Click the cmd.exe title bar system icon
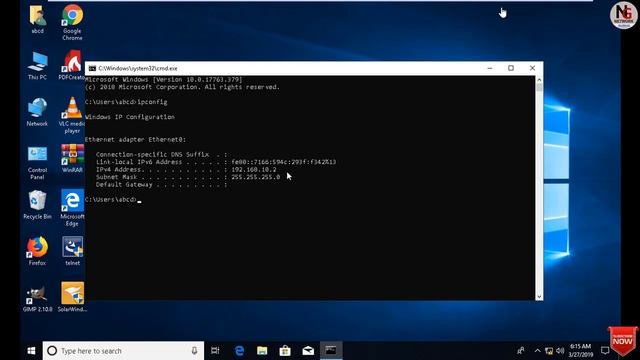 (x=92, y=69)
